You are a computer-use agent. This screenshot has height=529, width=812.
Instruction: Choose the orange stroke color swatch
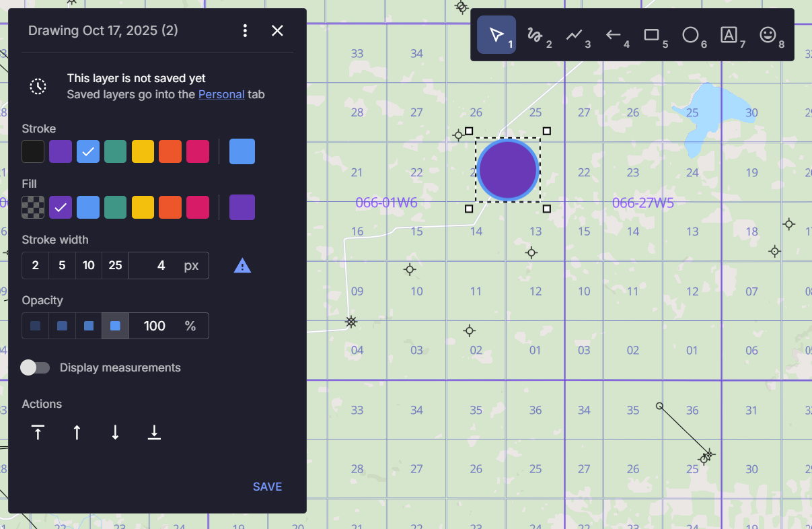pyautogui.click(x=170, y=151)
